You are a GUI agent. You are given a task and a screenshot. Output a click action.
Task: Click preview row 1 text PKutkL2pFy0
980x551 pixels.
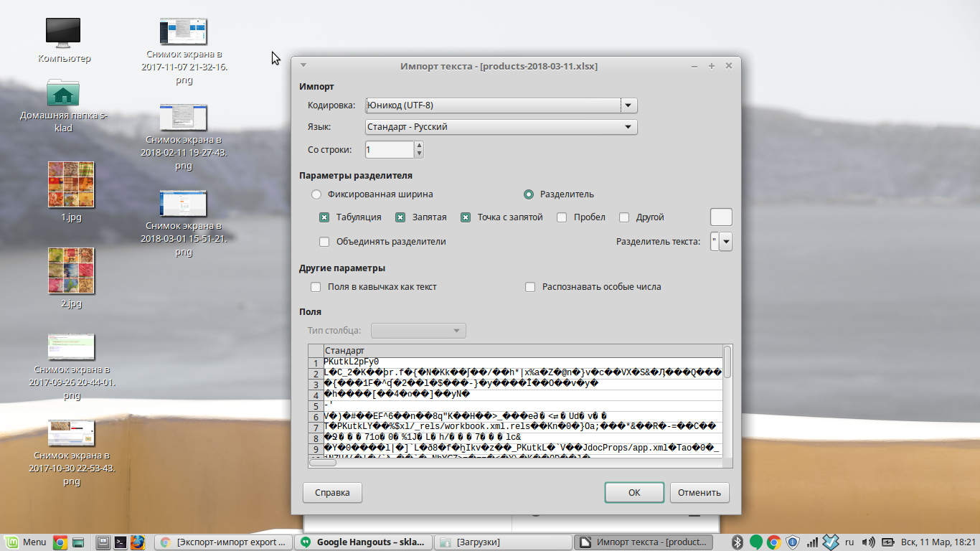pyautogui.click(x=352, y=362)
